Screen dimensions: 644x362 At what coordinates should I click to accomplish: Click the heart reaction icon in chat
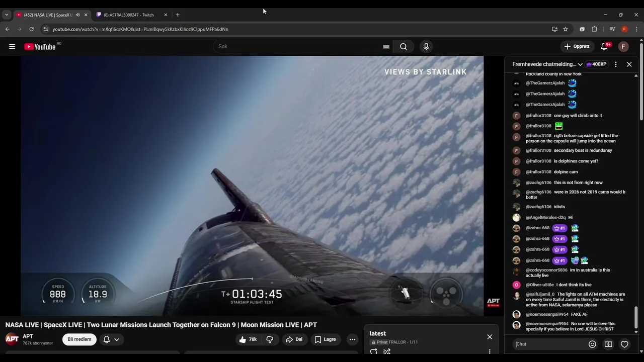(x=624, y=344)
